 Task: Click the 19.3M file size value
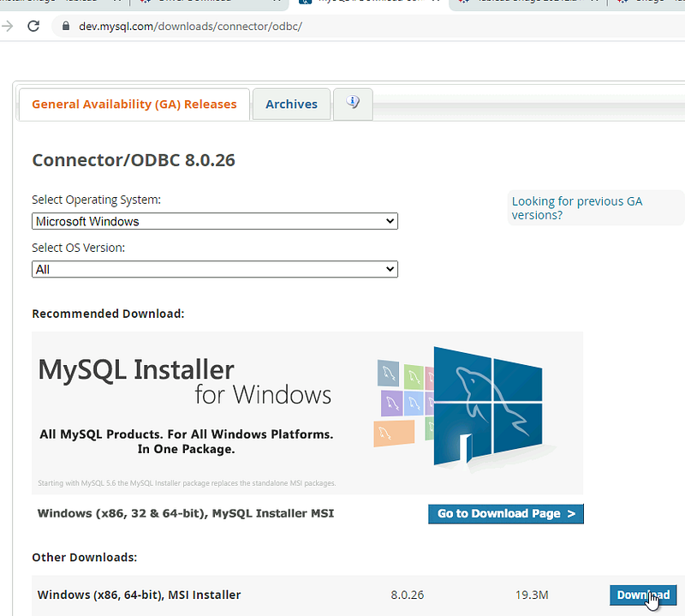click(532, 595)
